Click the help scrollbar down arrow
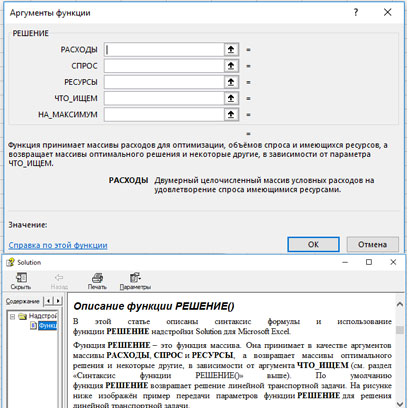 (x=399, y=404)
